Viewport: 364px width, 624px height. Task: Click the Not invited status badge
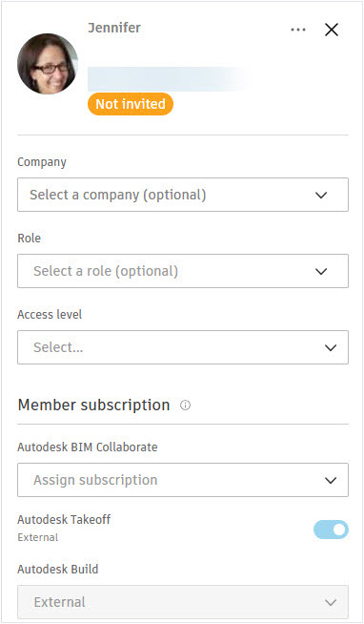tap(131, 104)
